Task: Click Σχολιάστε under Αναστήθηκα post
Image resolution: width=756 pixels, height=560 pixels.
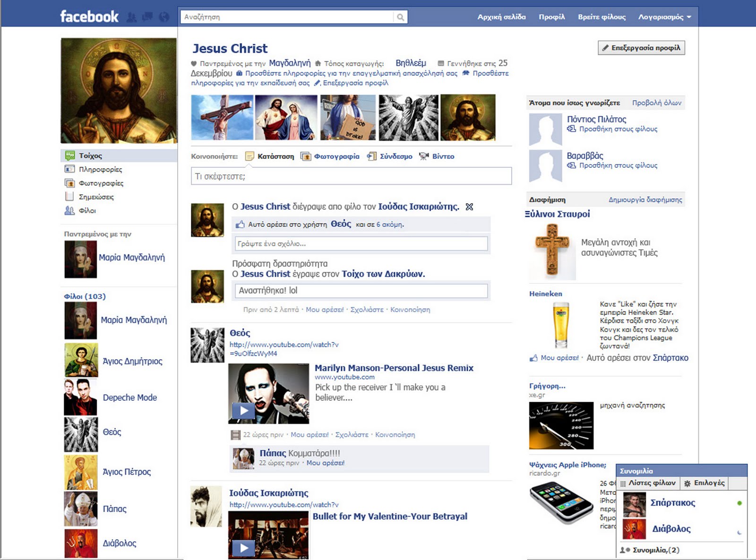Action: tap(367, 310)
